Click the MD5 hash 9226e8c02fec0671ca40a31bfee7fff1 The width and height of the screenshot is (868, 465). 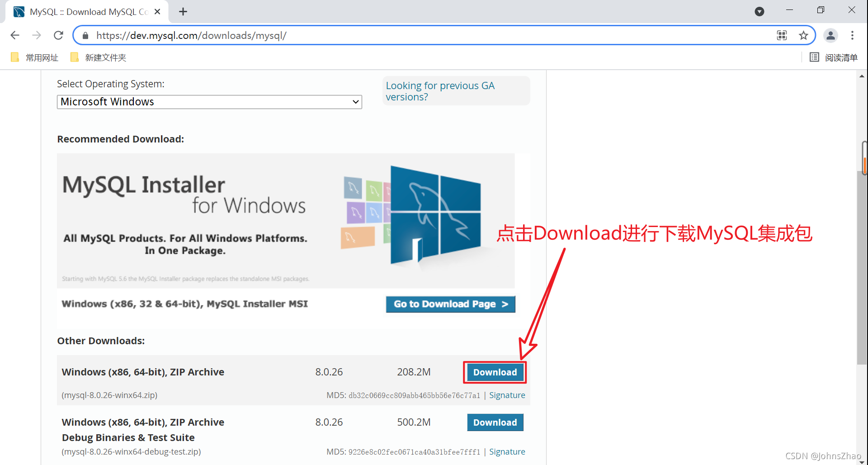point(414,452)
